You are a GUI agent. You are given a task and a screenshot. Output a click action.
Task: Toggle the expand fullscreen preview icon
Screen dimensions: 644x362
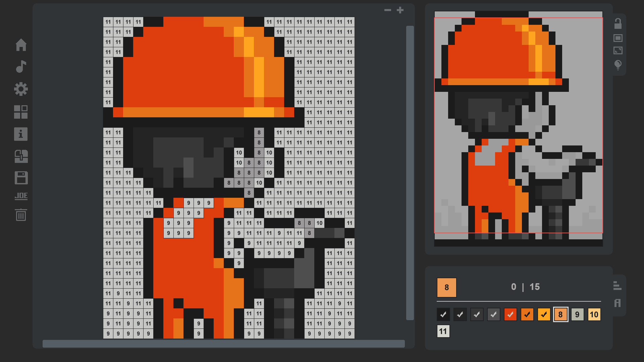[x=618, y=51]
